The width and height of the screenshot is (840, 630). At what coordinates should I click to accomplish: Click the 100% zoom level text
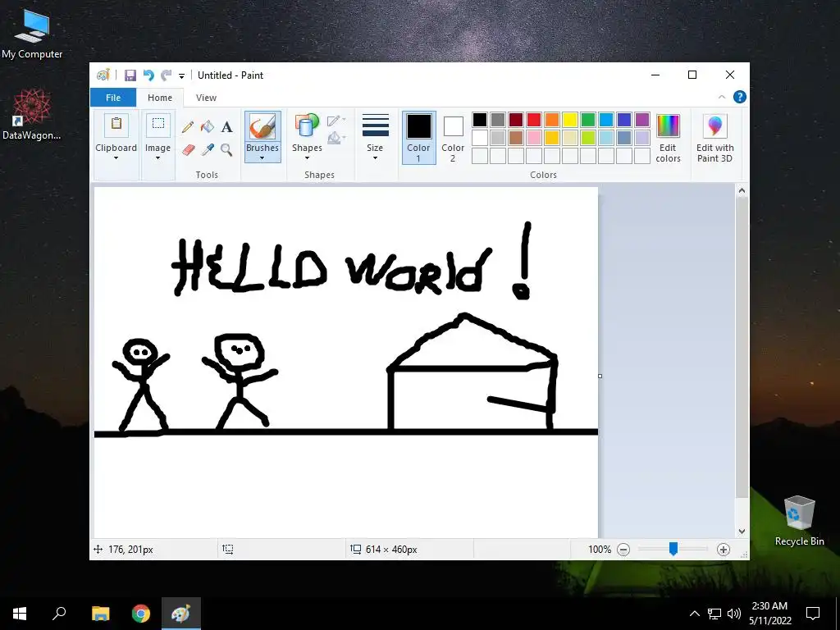point(600,550)
